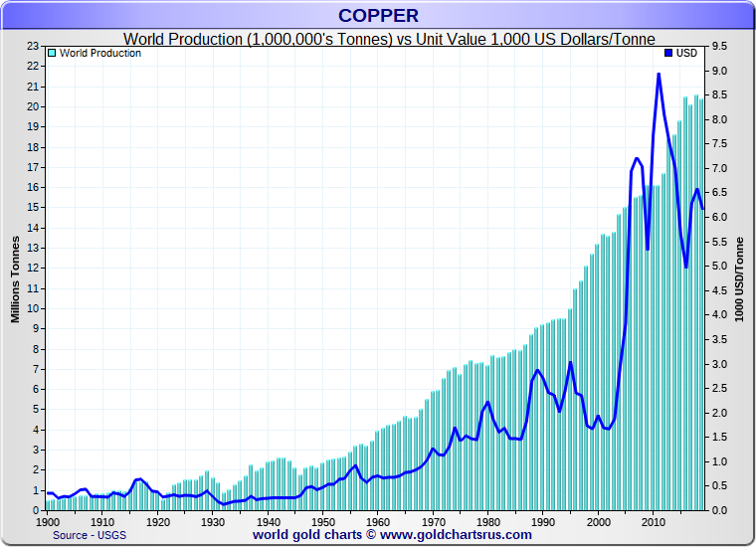Click the 1960 x-axis label

(x=378, y=522)
